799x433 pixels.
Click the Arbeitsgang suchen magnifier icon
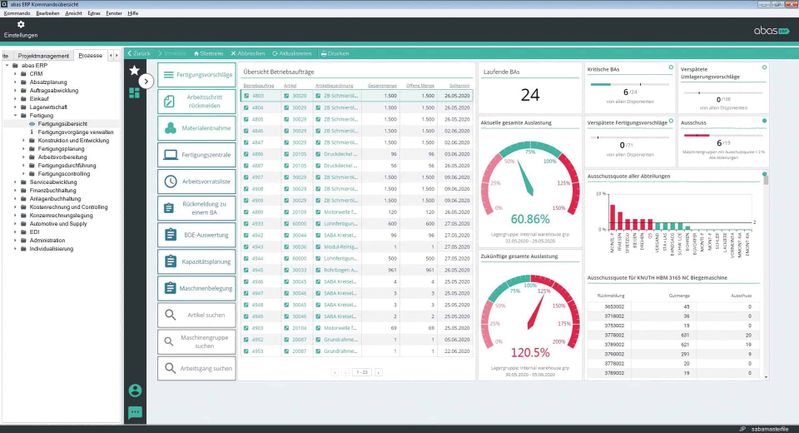coord(170,368)
